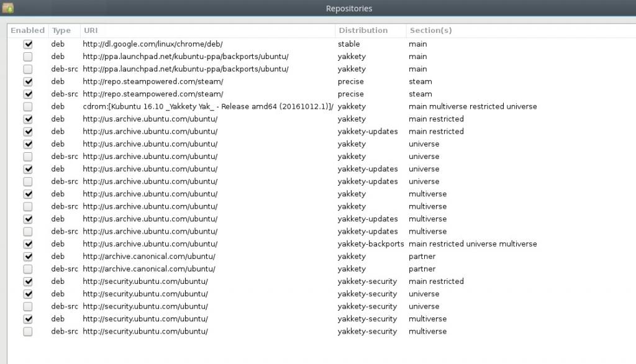Image resolution: width=636 pixels, height=364 pixels.
Task: Uncheck security deb yakkety-security universe checkbox
Action: click(x=27, y=294)
